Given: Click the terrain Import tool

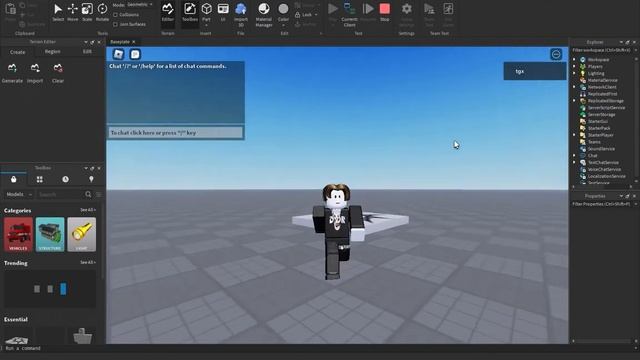Looking at the screenshot, I should [x=35, y=73].
